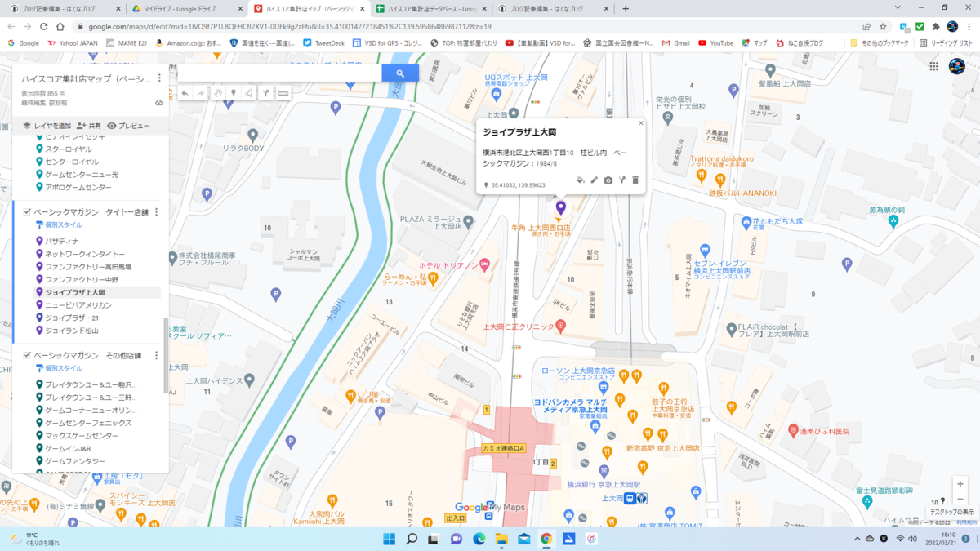Click the map search input field
The width and height of the screenshot is (980, 551).
pyautogui.click(x=280, y=73)
